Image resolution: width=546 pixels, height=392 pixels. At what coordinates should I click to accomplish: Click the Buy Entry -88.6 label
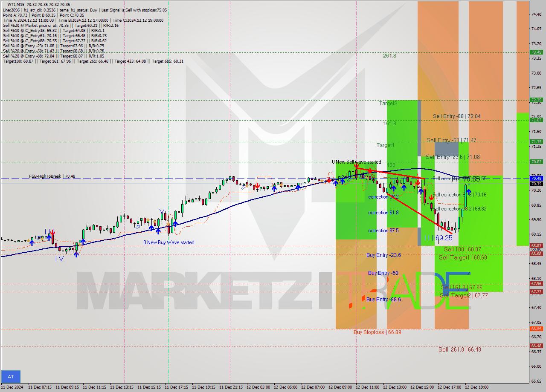[x=383, y=300]
